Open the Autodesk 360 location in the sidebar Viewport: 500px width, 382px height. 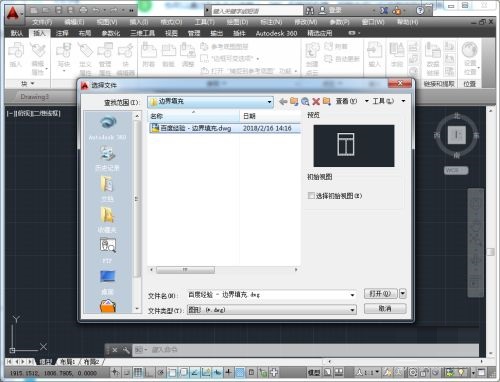click(x=107, y=127)
